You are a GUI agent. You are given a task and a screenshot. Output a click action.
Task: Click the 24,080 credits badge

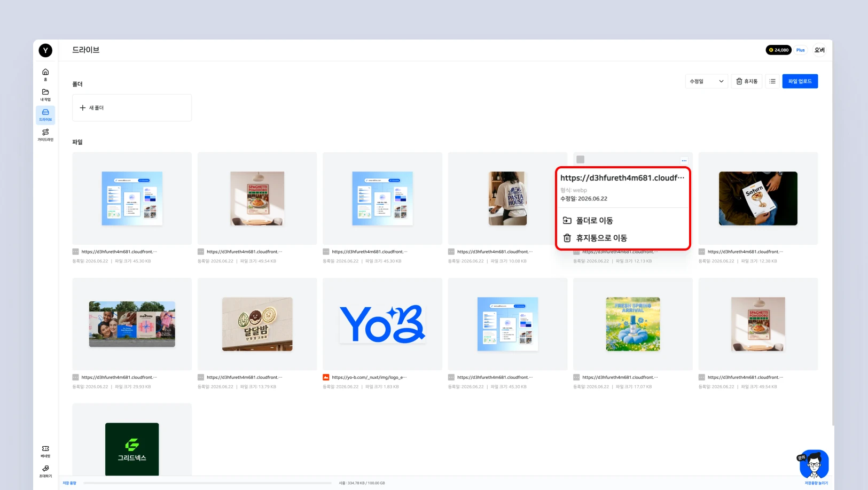[x=779, y=50]
